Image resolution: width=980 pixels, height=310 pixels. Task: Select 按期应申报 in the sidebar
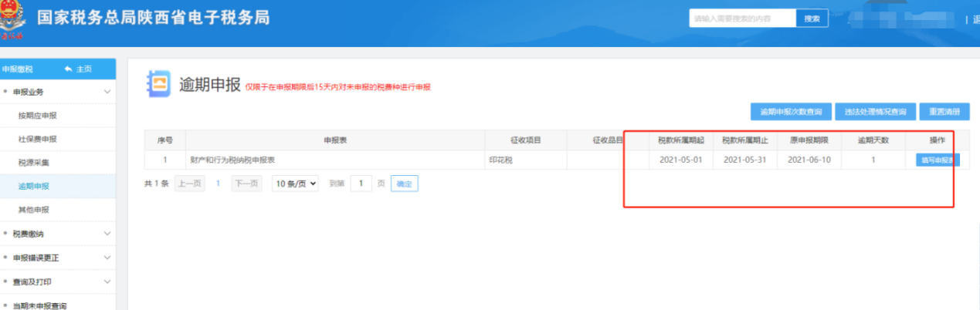pos(37,116)
